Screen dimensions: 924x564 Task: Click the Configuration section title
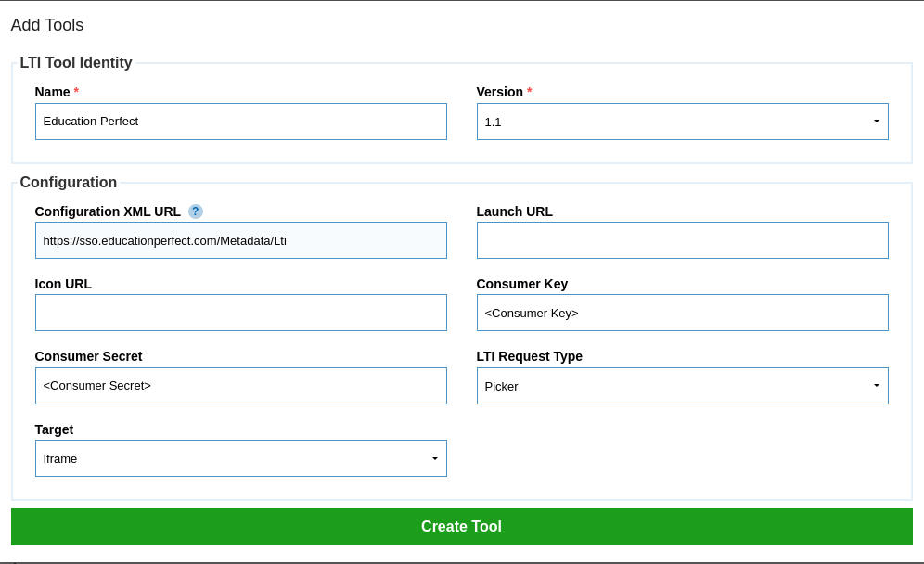tap(69, 182)
